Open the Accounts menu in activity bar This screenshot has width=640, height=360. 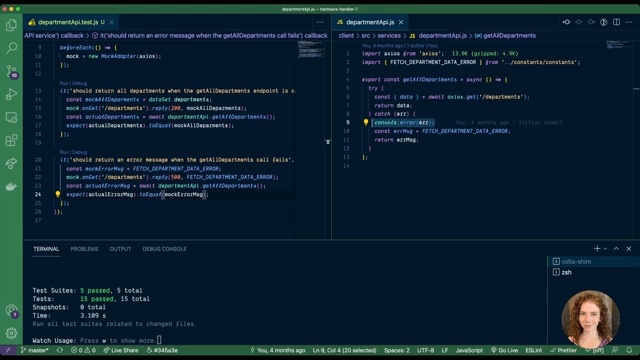coord(11,311)
